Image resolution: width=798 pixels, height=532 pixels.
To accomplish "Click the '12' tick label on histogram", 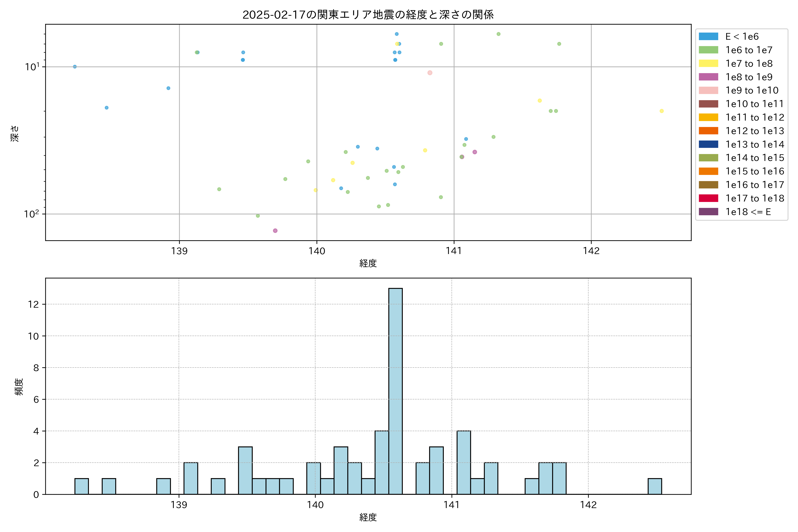I will 34,304.
